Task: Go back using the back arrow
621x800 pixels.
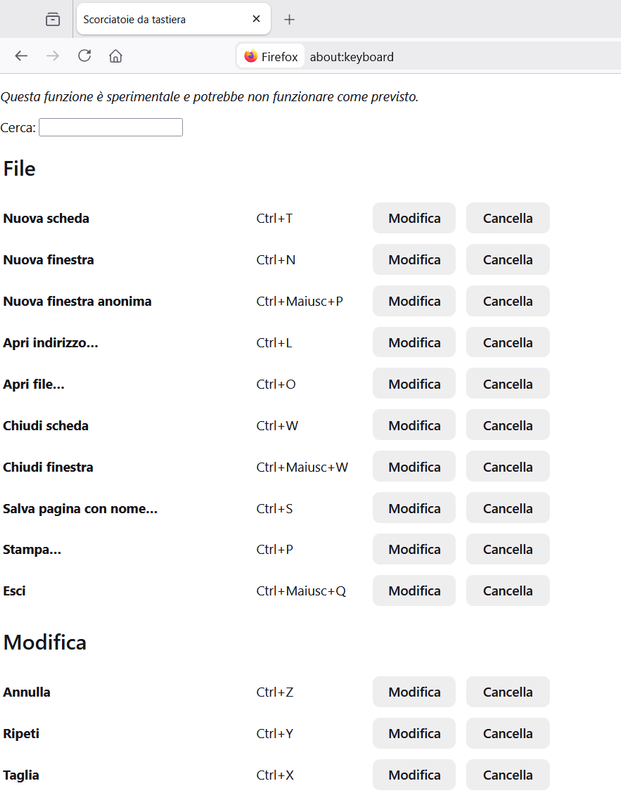Action: coord(21,56)
